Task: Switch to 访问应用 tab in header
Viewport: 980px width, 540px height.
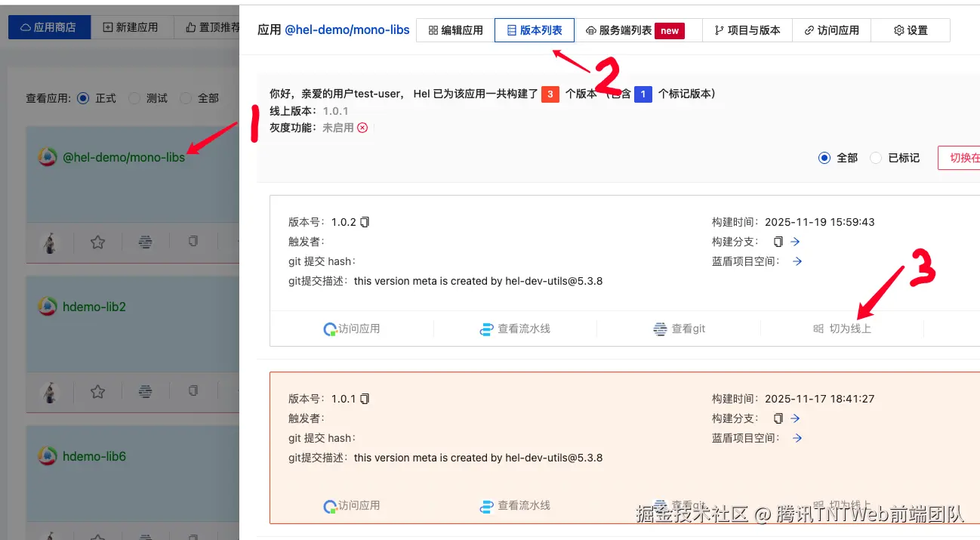Action: point(831,30)
